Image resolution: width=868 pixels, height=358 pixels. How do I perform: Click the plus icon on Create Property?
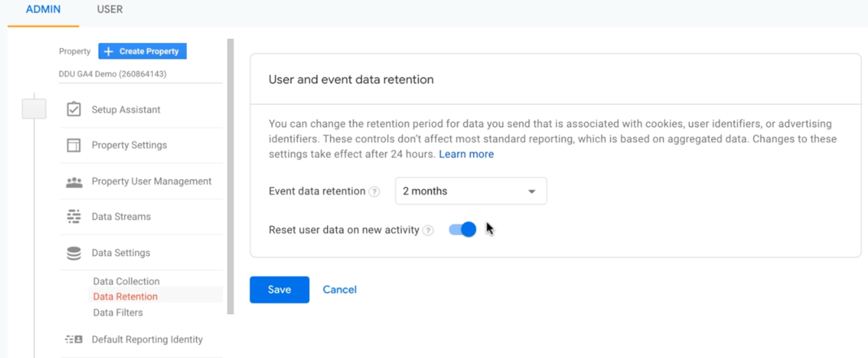[x=108, y=51]
